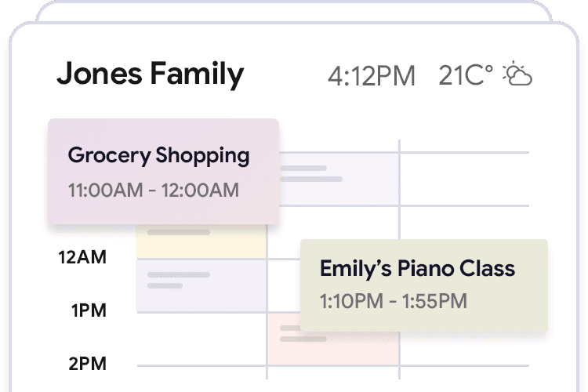Open the light purple event beside Grocery Shopping
This screenshot has height=392, width=588.
click(339, 180)
